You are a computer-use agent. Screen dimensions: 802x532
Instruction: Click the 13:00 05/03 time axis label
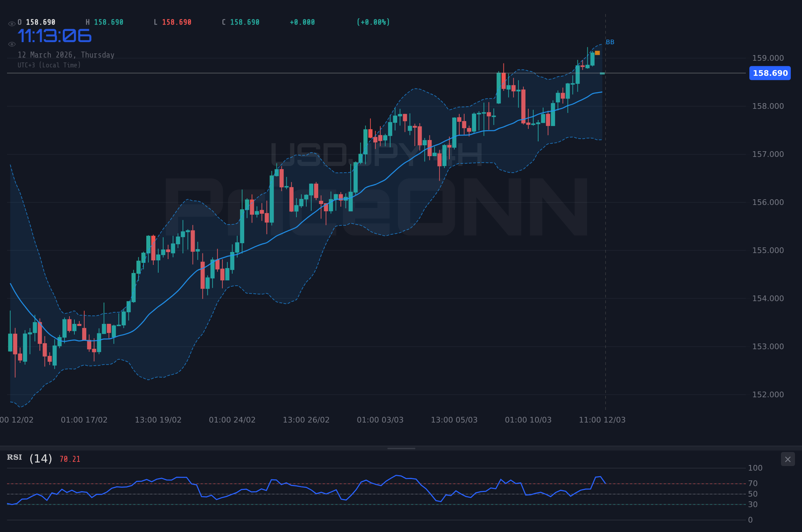(454, 420)
